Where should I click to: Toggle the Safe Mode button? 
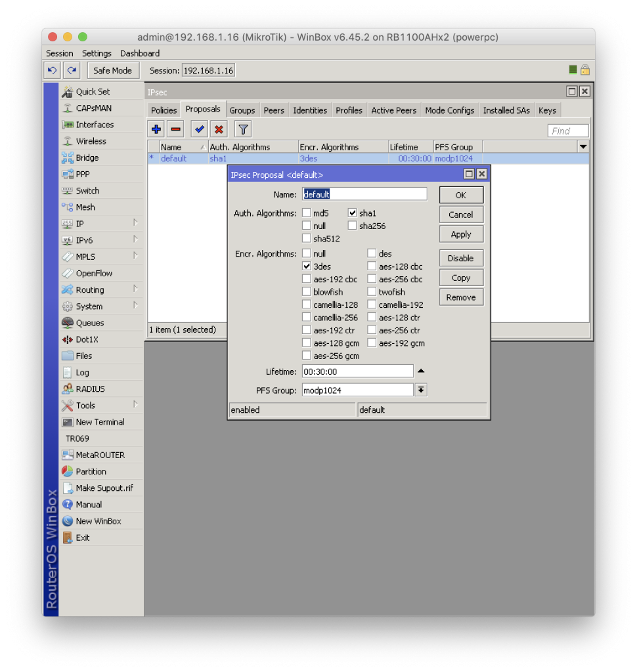point(112,70)
